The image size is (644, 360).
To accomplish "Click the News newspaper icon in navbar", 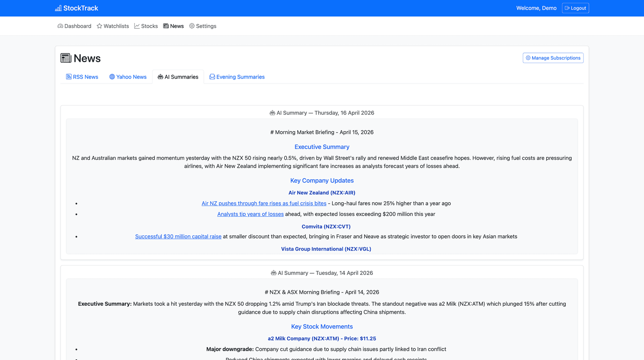I will click(166, 26).
